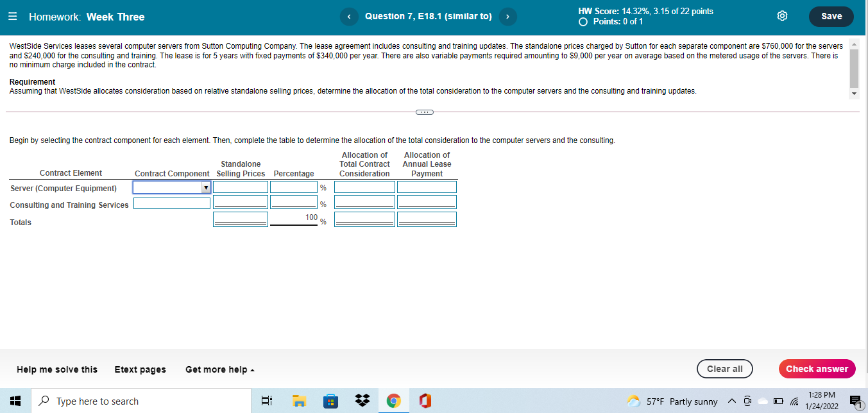Launch Google Chrome from the taskbar
Image resolution: width=868 pixels, height=413 pixels.
click(x=393, y=400)
